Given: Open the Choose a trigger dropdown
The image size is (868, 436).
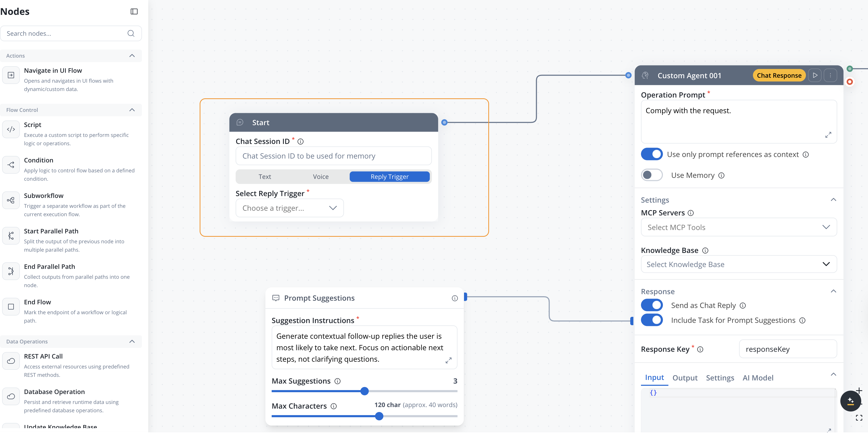Looking at the screenshot, I should click(x=289, y=208).
